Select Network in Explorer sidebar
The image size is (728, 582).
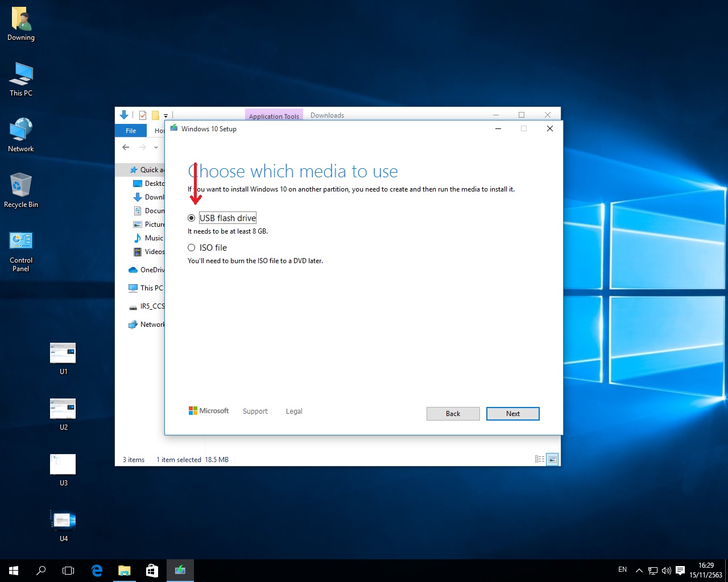(x=146, y=325)
